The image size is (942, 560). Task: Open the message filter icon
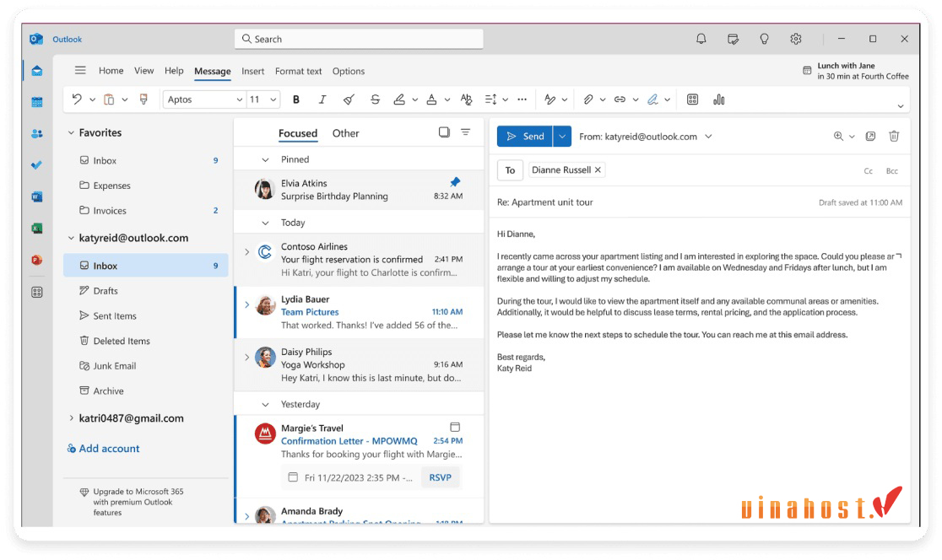[466, 132]
